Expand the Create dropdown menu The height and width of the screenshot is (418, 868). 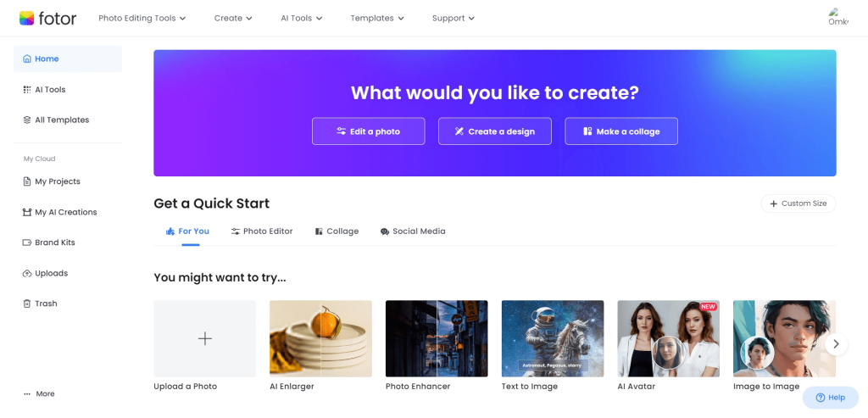233,19
